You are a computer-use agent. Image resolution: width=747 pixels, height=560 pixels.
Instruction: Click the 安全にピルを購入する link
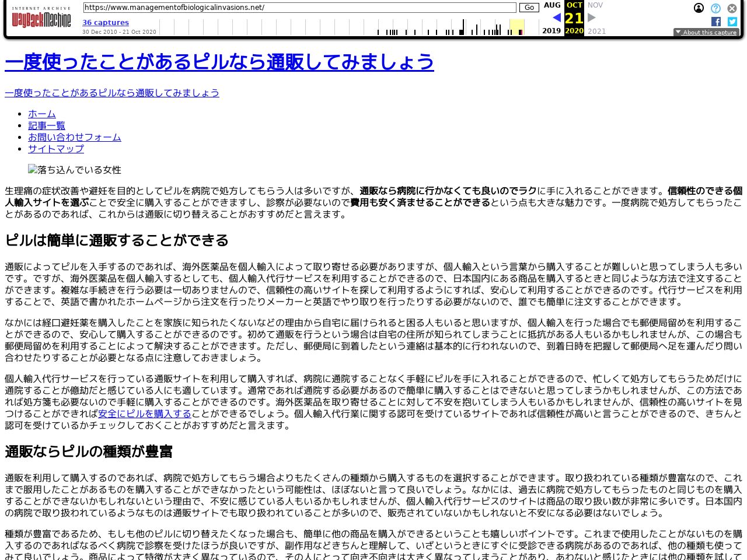coord(145,414)
